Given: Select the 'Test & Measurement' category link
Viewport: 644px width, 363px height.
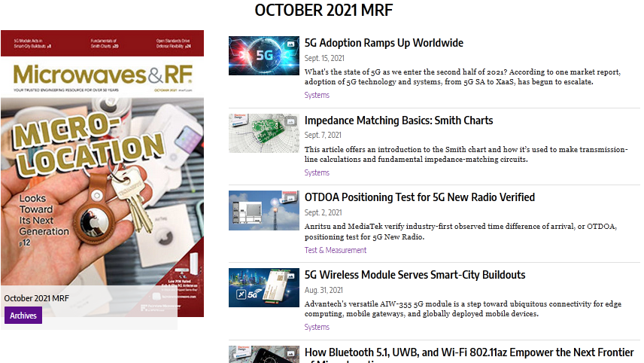Looking at the screenshot, I should tap(335, 250).
